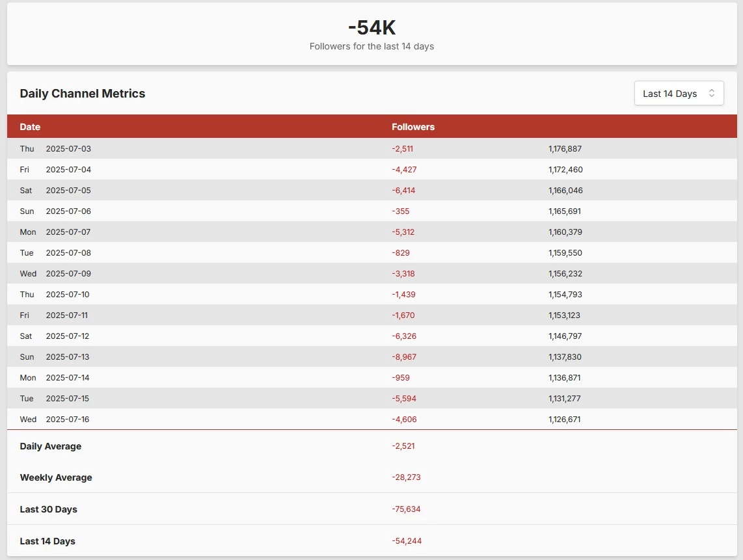Select date 2025-07-04 row
The image size is (743, 560).
372,170
